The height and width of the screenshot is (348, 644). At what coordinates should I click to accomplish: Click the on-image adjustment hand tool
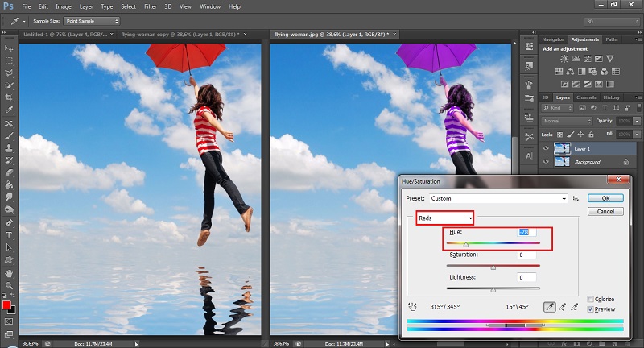point(412,306)
